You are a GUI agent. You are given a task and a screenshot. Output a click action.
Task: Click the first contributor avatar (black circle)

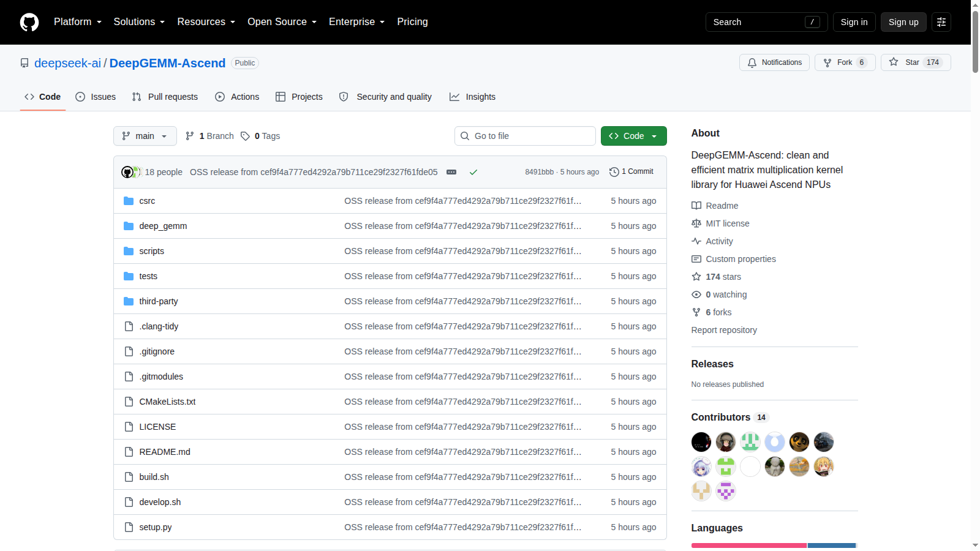(x=701, y=442)
